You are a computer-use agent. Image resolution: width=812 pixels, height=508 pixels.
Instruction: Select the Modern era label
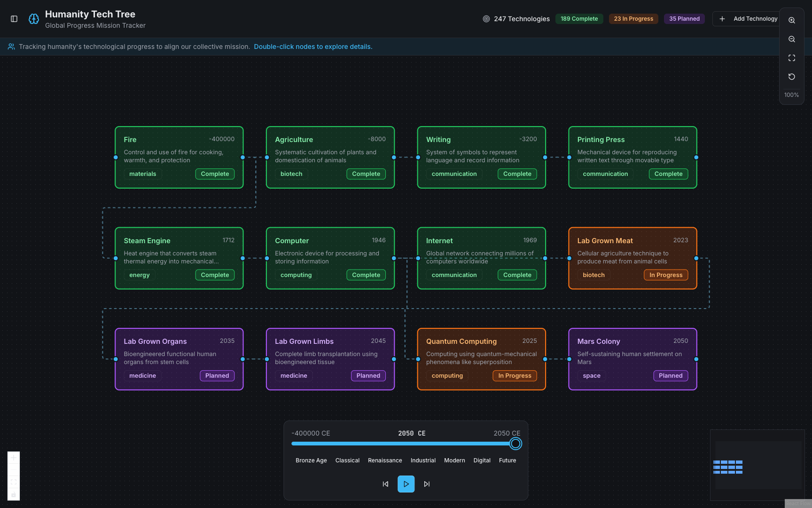tap(454, 460)
